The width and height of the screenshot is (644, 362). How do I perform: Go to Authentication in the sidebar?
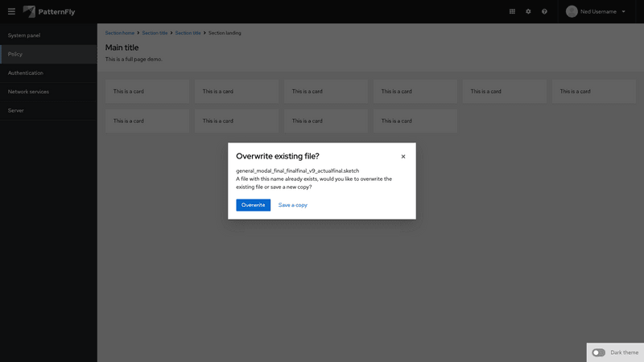click(x=26, y=73)
